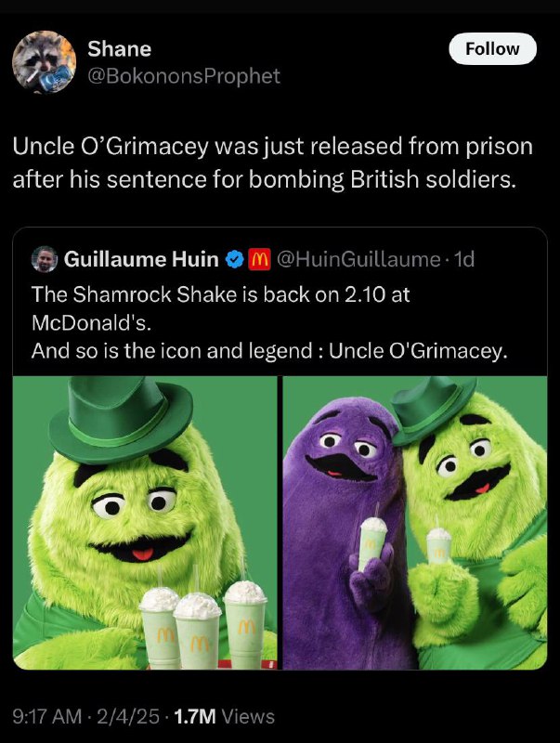Click the green top hat in left photo
This screenshot has height=743, width=560.
click(121, 420)
